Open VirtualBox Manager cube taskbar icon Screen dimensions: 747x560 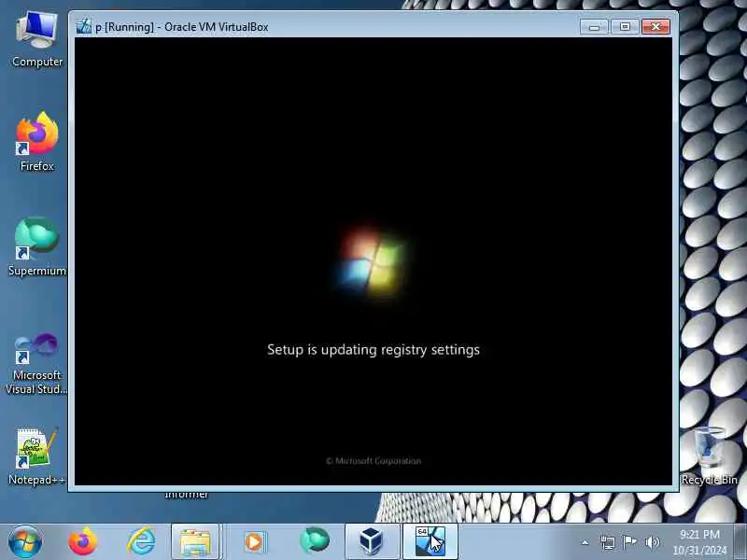(x=371, y=542)
